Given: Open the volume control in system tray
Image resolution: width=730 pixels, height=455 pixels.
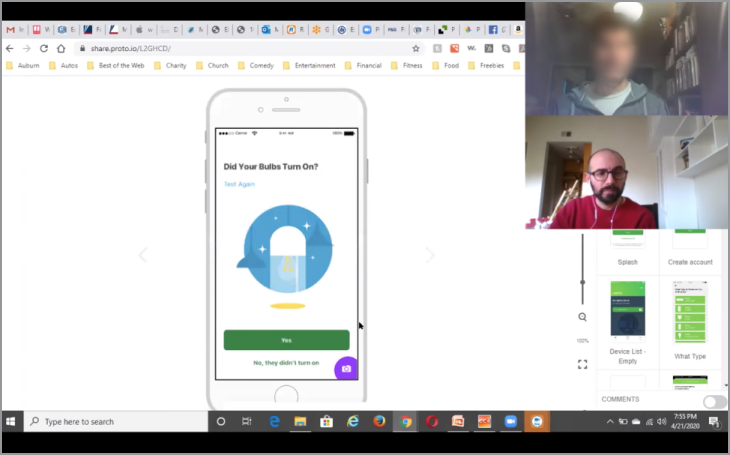Looking at the screenshot, I should click(662, 421).
